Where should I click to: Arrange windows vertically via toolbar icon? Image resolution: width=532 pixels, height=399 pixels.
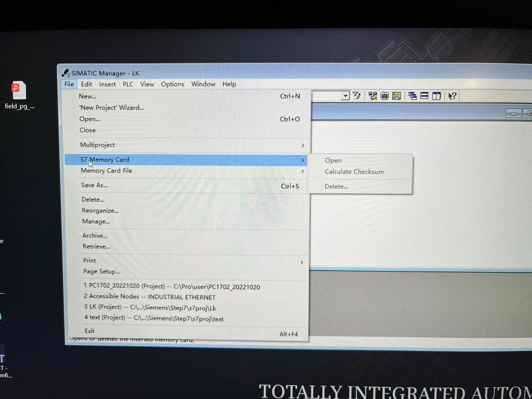[436, 96]
